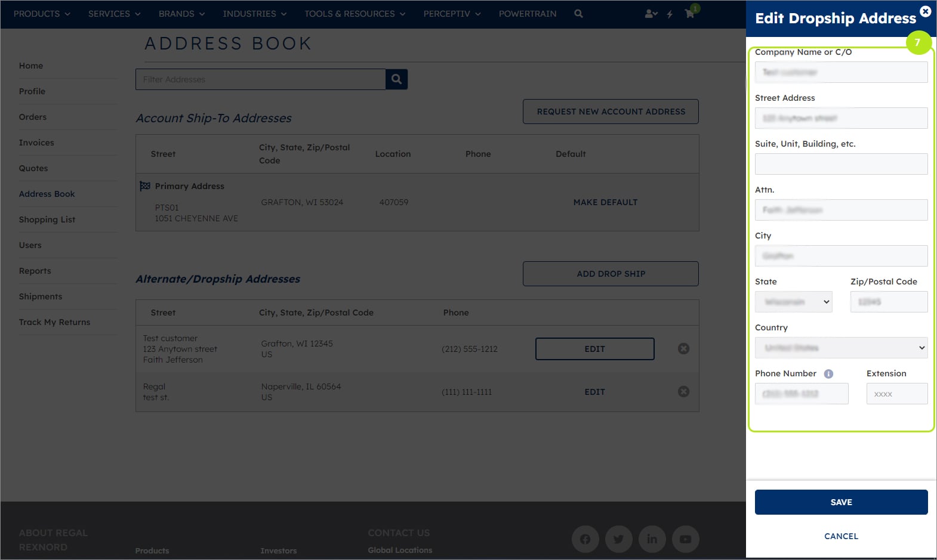
Task: Click the Suite, Unit, Building field
Action: [x=842, y=164]
